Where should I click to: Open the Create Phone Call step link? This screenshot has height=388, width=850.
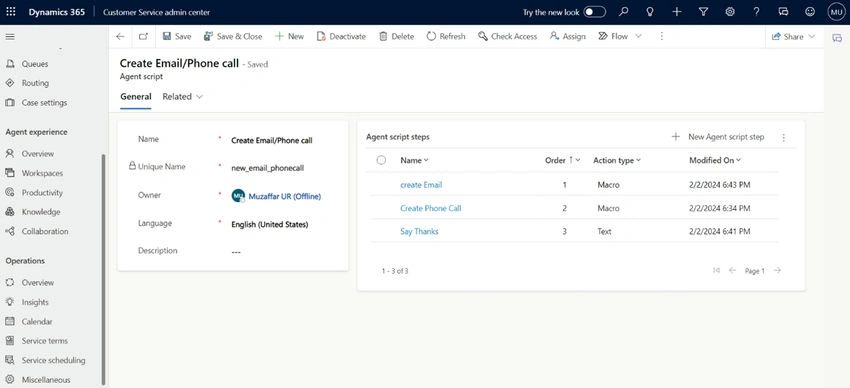pyautogui.click(x=430, y=208)
